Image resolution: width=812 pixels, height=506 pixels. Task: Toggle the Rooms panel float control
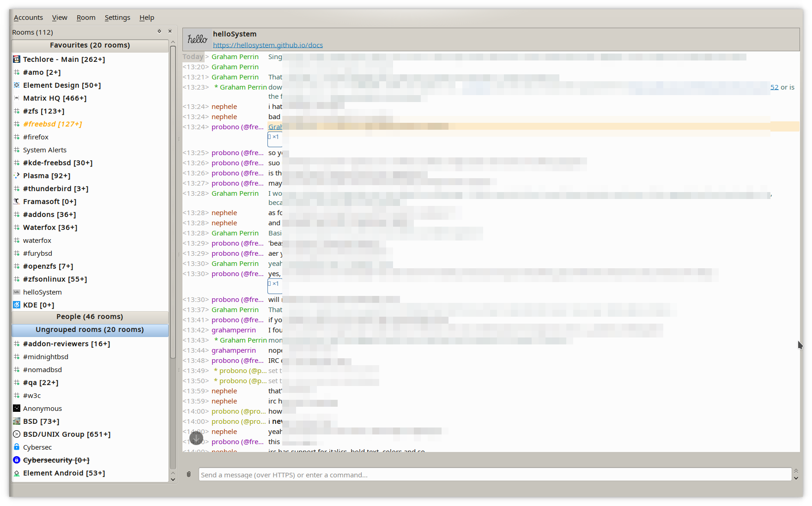(x=159, y=31)
